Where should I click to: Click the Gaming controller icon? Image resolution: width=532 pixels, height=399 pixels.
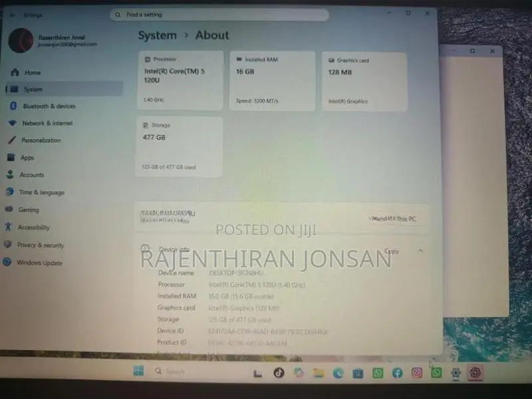pyautogui.click(x=9, y=209)
